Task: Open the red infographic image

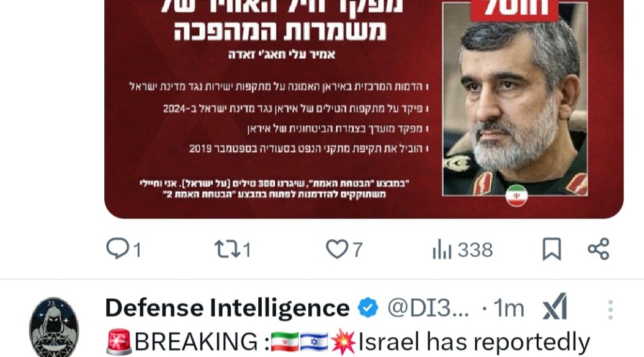Action: [x=364, y=108]
